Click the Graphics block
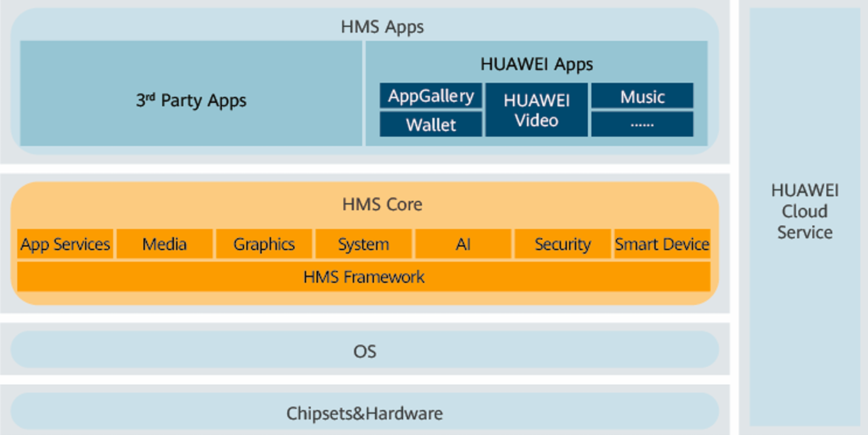 [x=264, y=244]
